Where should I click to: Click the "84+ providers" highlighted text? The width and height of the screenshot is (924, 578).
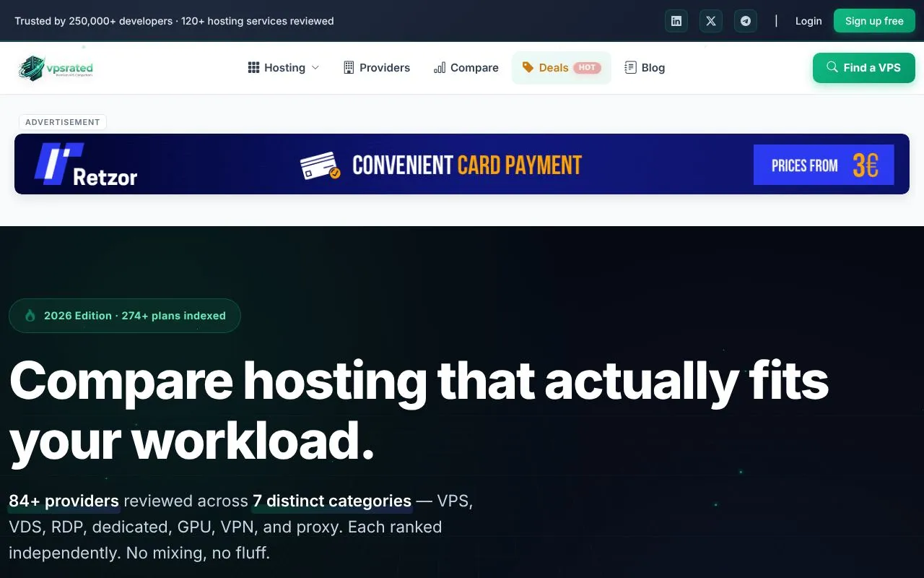coord(64,501)
